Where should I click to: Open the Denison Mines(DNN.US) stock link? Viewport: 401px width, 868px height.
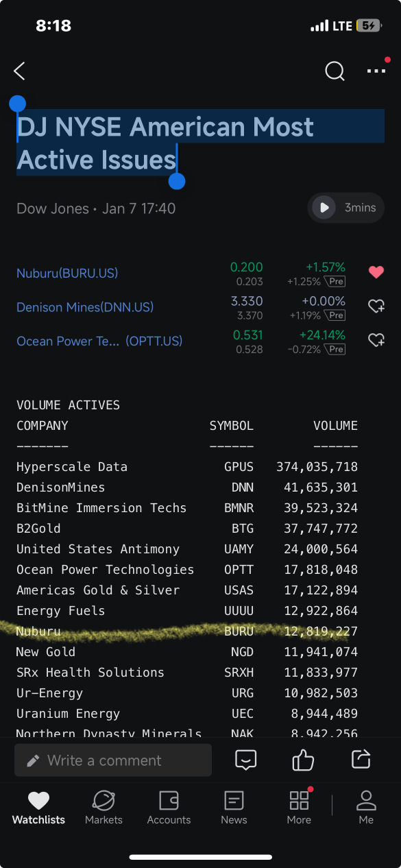point(85,307)
